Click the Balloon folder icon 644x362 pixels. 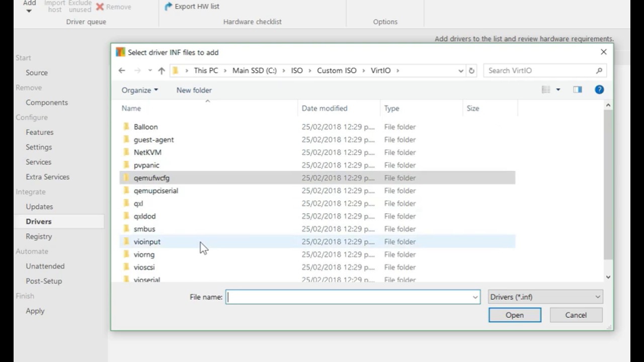127,127
